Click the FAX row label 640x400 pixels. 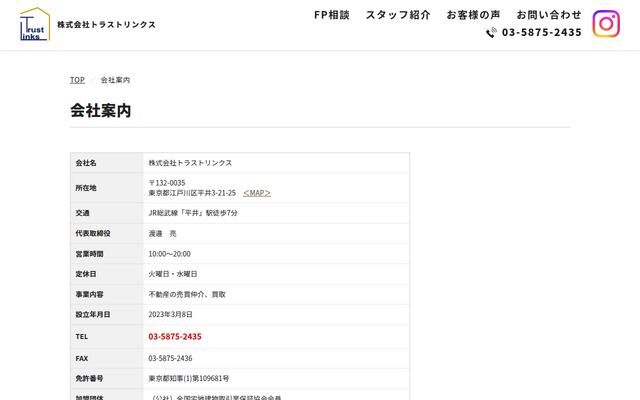click(x=82, y=358)
